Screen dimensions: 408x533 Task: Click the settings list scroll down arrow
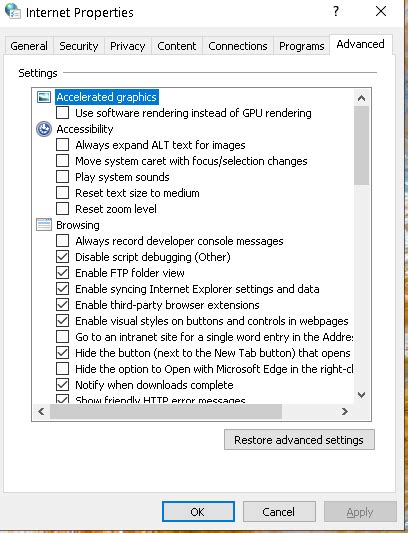(361, 395)
